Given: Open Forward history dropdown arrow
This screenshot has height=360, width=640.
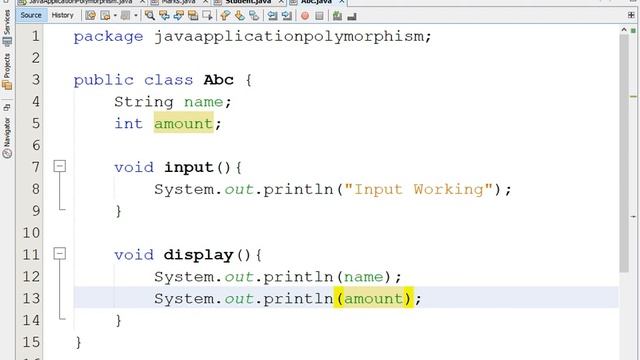Looking at the screenshot, I should click(136, 16).
